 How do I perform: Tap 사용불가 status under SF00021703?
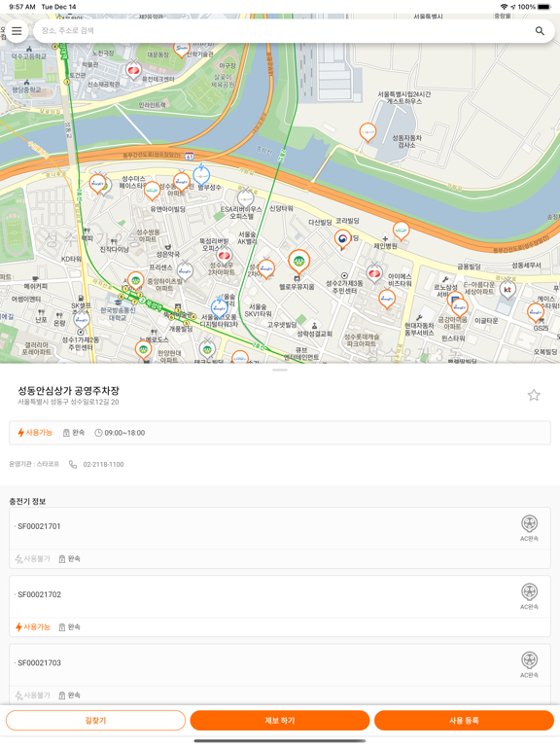tap(32, 695)
